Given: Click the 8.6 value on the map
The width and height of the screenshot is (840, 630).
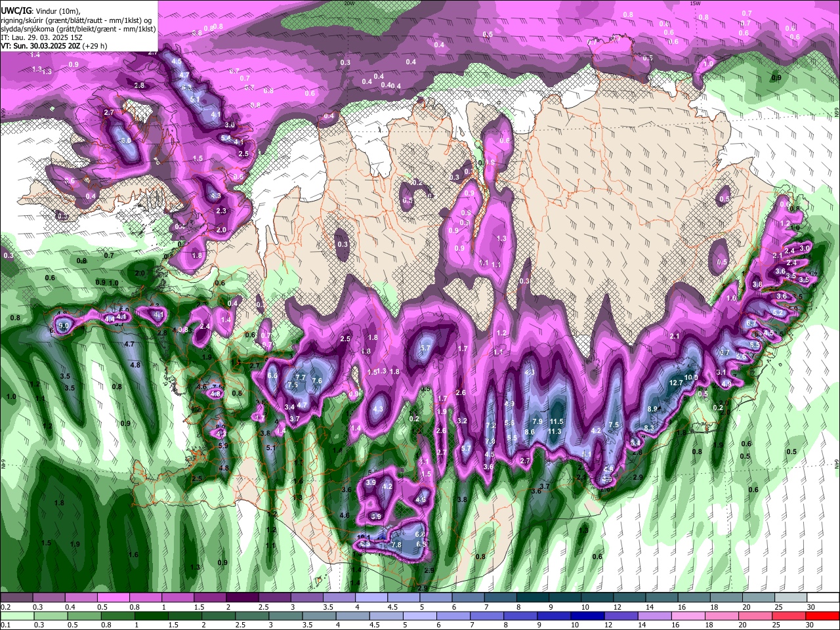Looking at the screenshot, I should tap(530, 431).
